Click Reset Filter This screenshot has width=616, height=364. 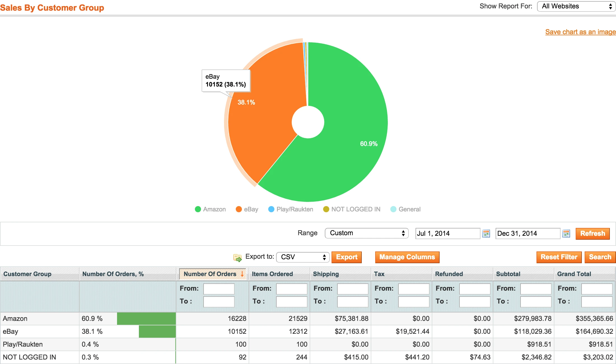tap(559, 257)
